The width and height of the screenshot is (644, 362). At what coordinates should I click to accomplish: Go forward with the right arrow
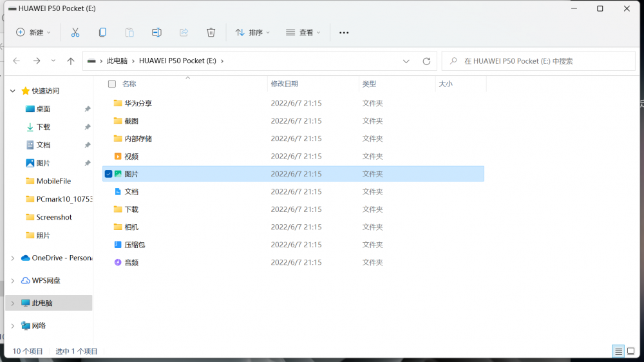(37, 61)
